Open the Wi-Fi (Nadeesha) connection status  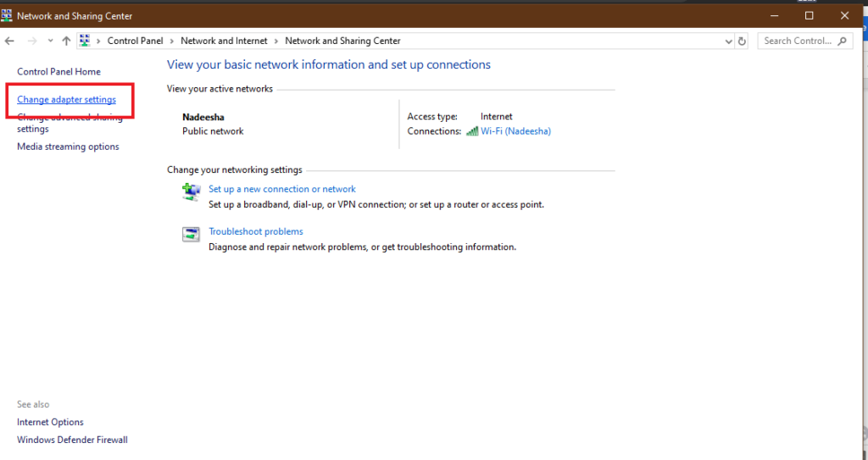515,131
